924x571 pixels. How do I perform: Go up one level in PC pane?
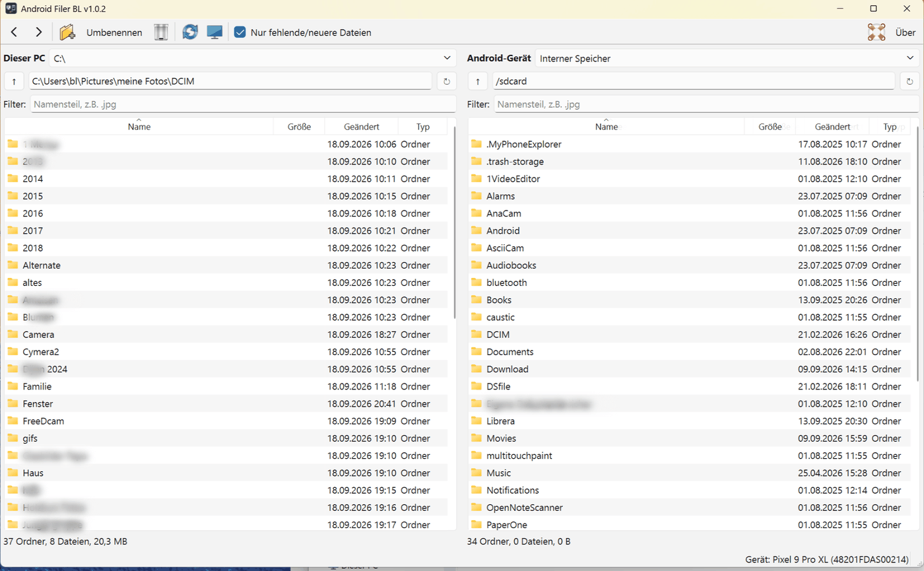(14, 81)
